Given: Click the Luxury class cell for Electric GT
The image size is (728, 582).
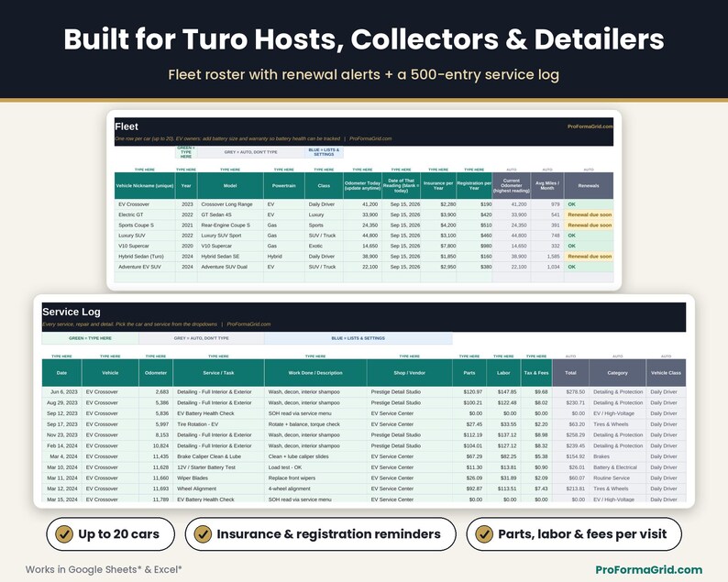Looking at the screenshot, I should 324,214.
